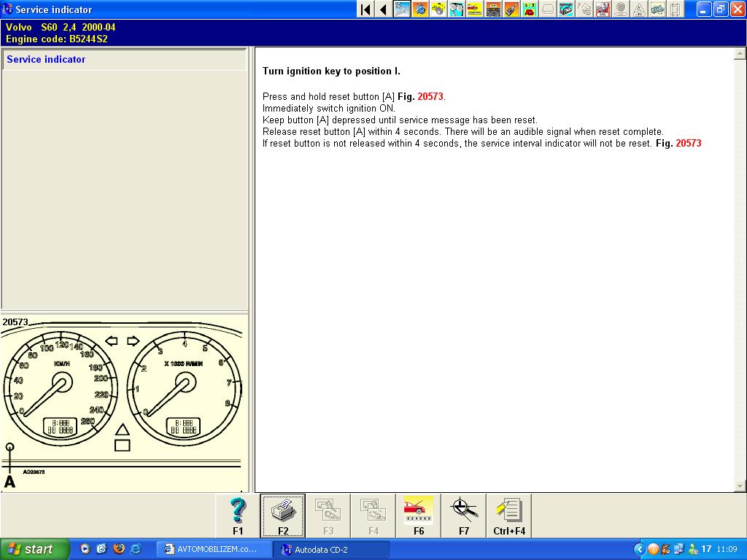Click the Service indicator title bar icon
This screenshot has height=560, width=747.
click(7, 9)
